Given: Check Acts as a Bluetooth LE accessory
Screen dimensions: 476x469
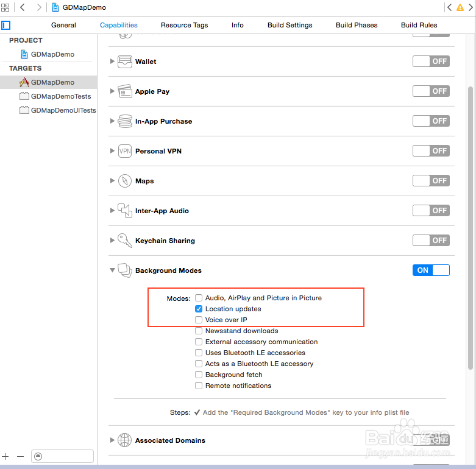Looking at the screenshot, I should [x=199, y=364].
